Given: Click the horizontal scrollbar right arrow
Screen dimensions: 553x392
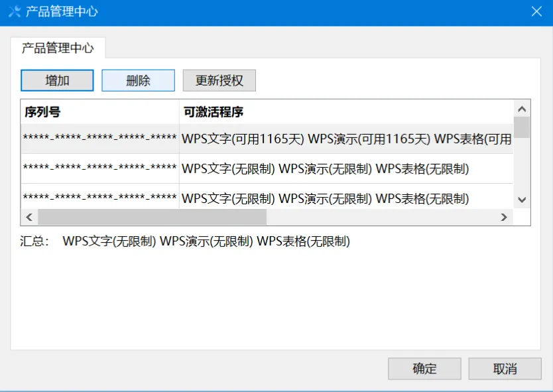Looking at the screenshot, I should point(504,217).
